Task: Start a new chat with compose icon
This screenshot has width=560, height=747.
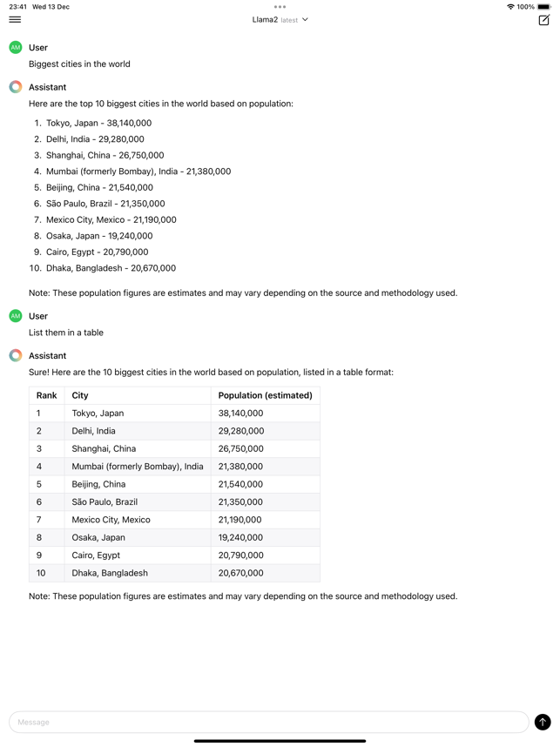Action: [543, 20]
